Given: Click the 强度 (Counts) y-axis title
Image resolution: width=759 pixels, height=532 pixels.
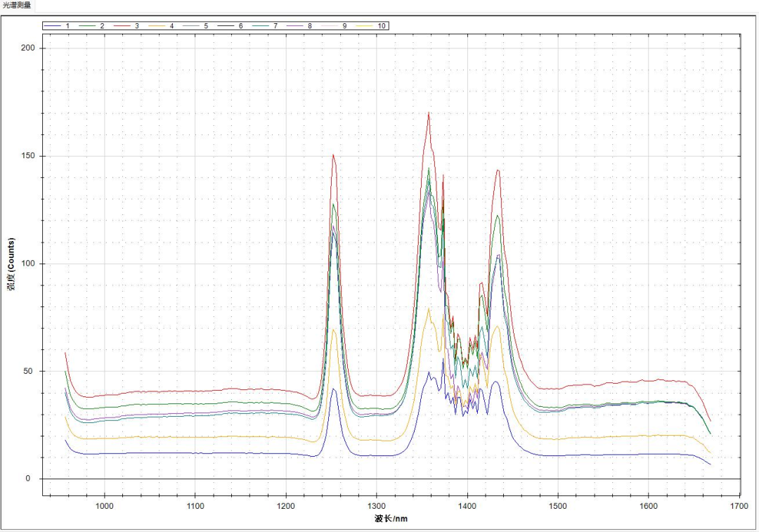Looking at the screenshot, I should [11, 264].
